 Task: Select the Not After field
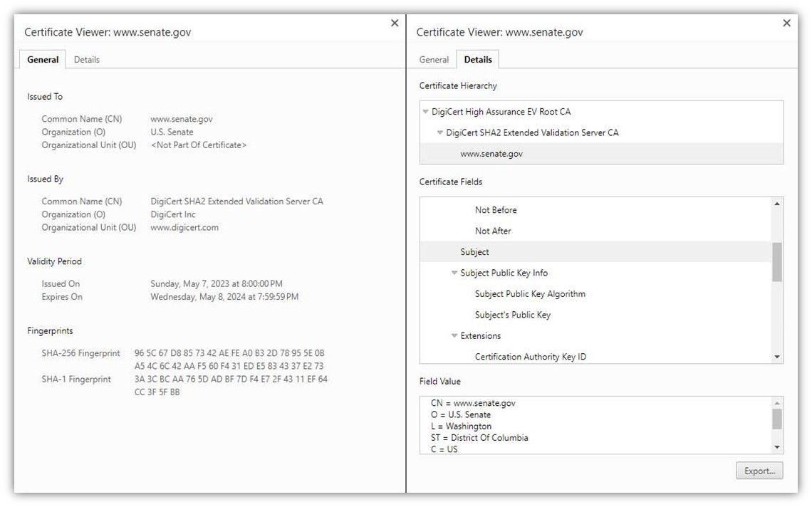pos(493,231)
